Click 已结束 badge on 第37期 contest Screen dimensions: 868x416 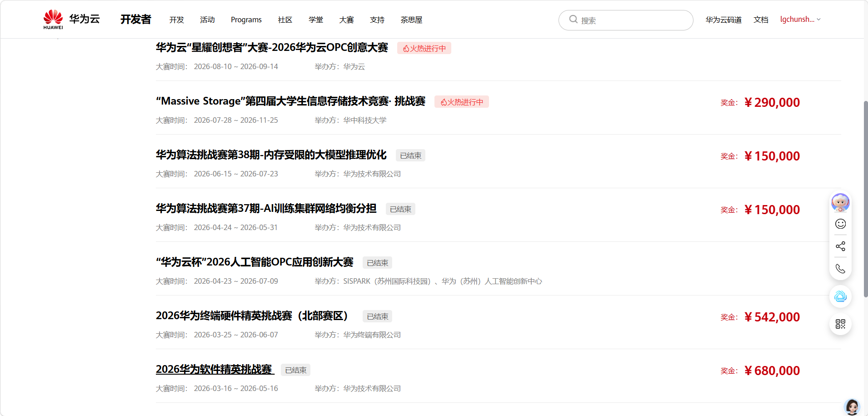click(x=400, y=209)
